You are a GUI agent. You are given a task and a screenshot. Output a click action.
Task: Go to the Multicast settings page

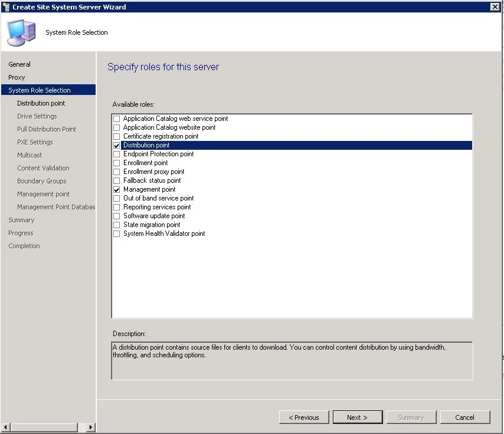click(x=30, y=154)
